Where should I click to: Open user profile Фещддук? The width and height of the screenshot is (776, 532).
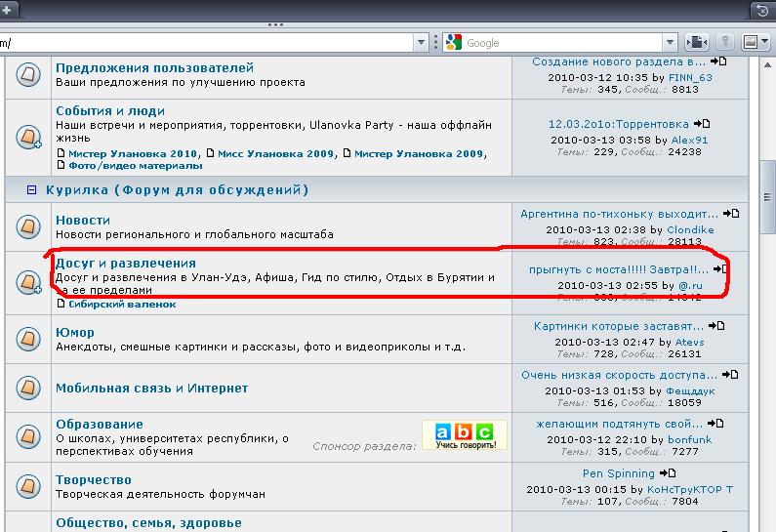(690, 391)
